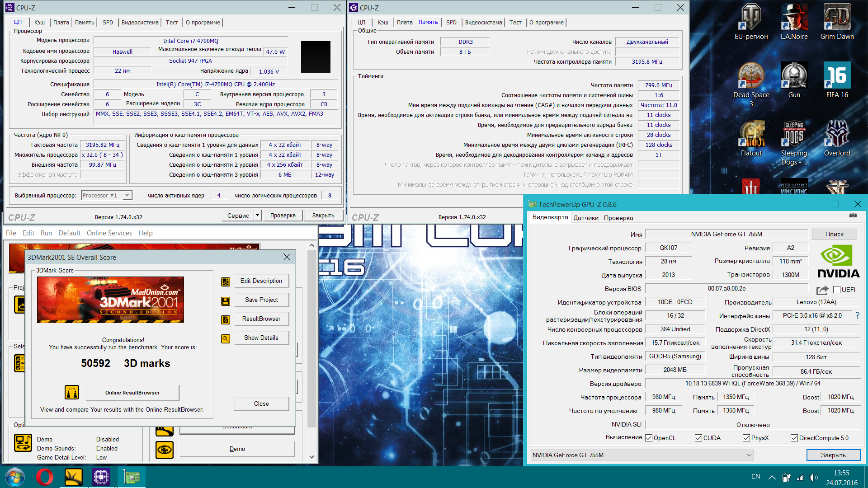Open Dead Space 3 desktop shortcut

pos(751,84)
